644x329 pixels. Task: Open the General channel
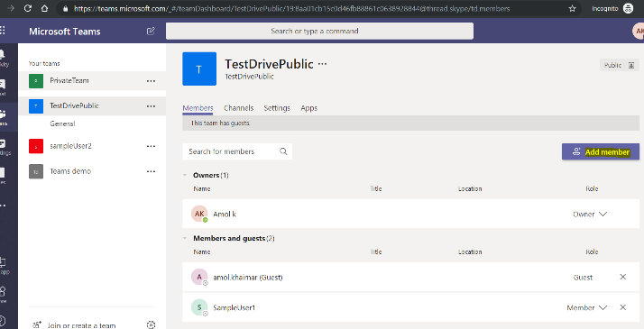pyautogui.click(x=62, y=123)
